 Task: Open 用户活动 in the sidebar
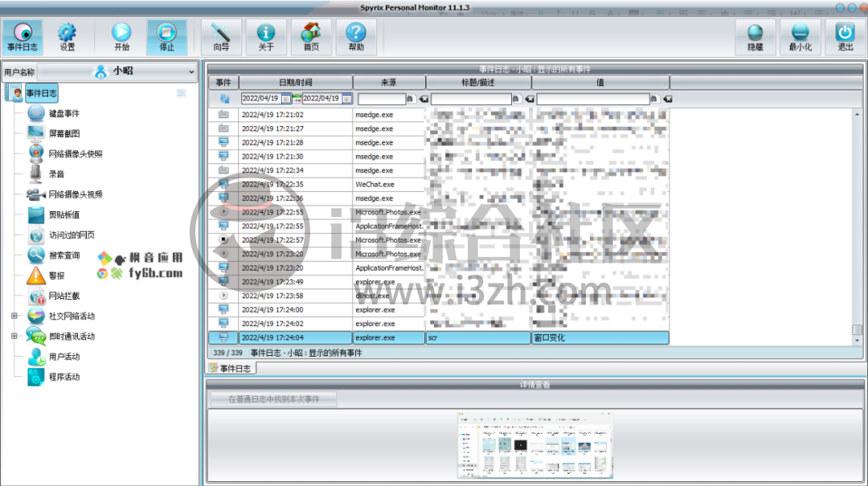(63, 357)
